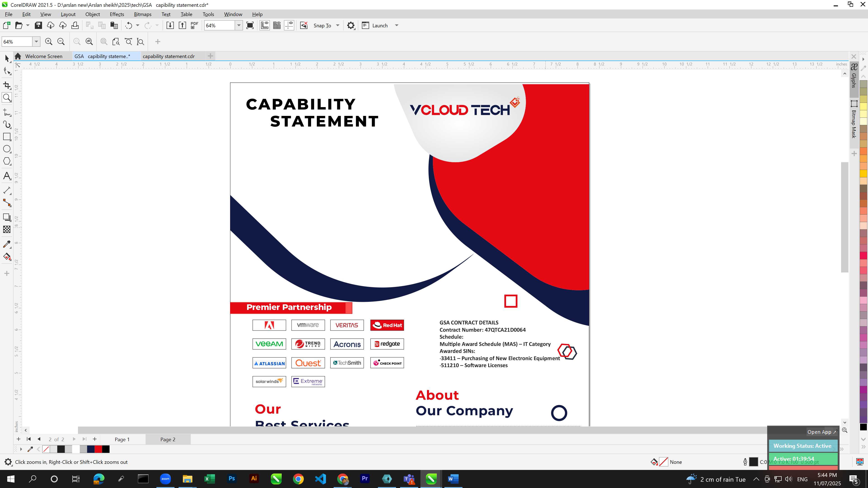Image resolution: width=868 pixels, height=488 pixels.
Task: Expand document palette flyout arrow
Action: pos(21,449)
